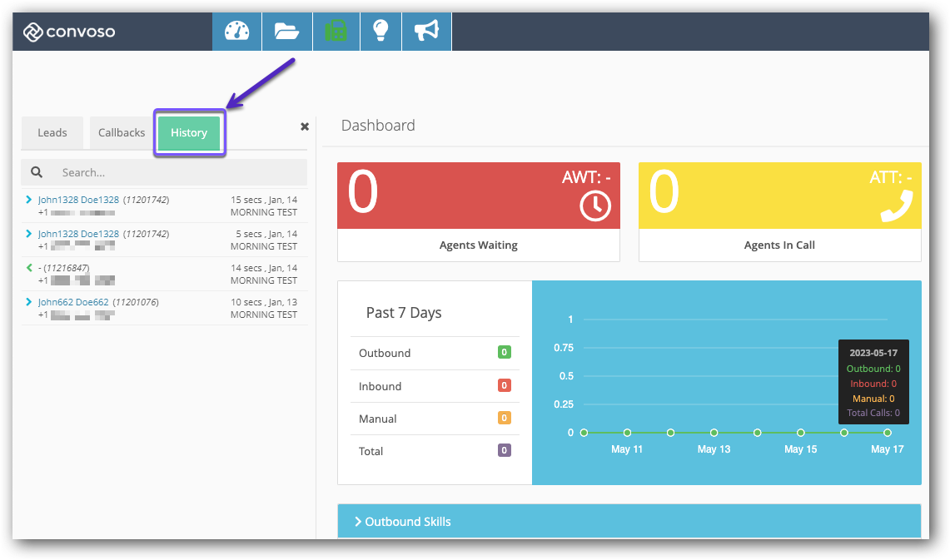
Task: Click the May 17 data point on chart
Action: point(888,433)
